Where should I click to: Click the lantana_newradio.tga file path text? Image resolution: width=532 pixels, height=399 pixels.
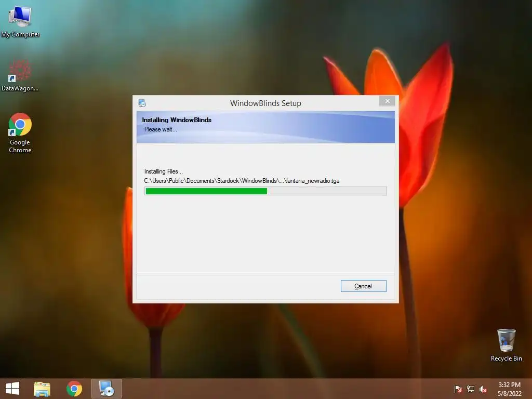click(x=242, y=181)
